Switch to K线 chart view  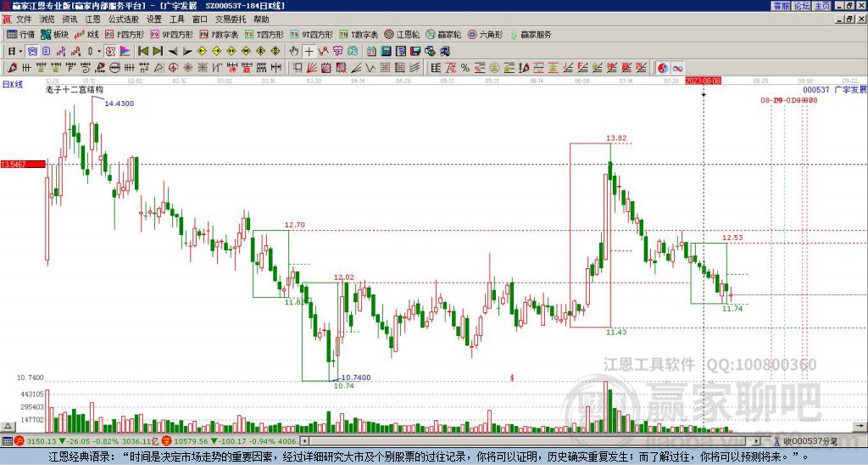[x=86, y=34]
